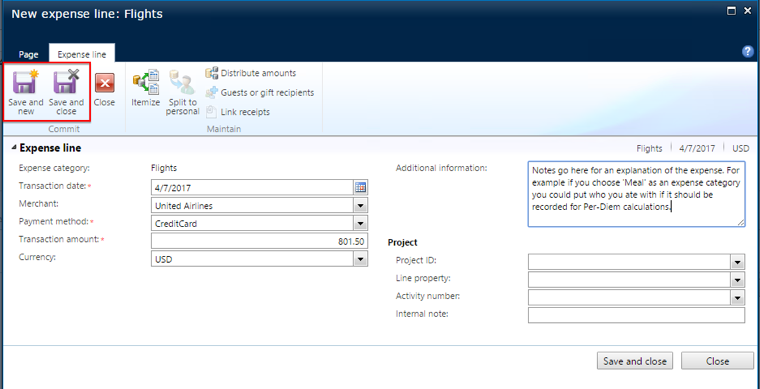
Task: Click the Project section heading
Action: click(x=403, y=243)
